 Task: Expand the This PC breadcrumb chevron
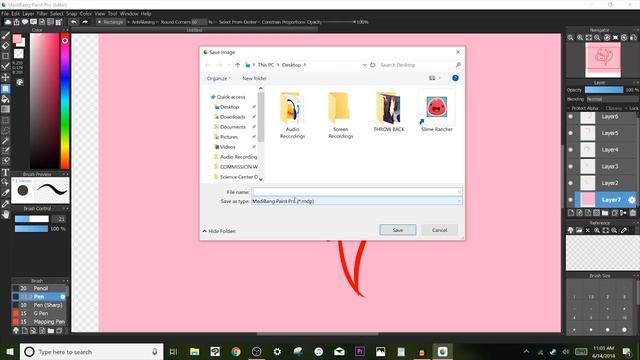(278, 65)
